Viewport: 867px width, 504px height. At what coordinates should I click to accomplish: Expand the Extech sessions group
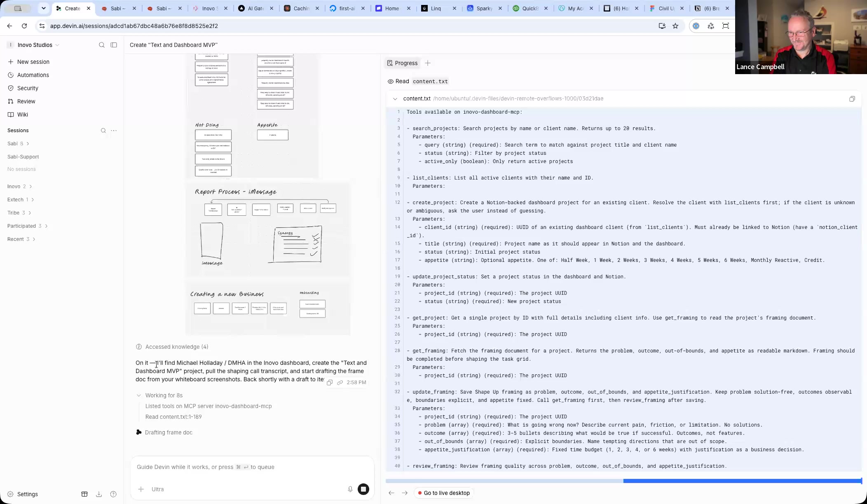tap(21, 200)
